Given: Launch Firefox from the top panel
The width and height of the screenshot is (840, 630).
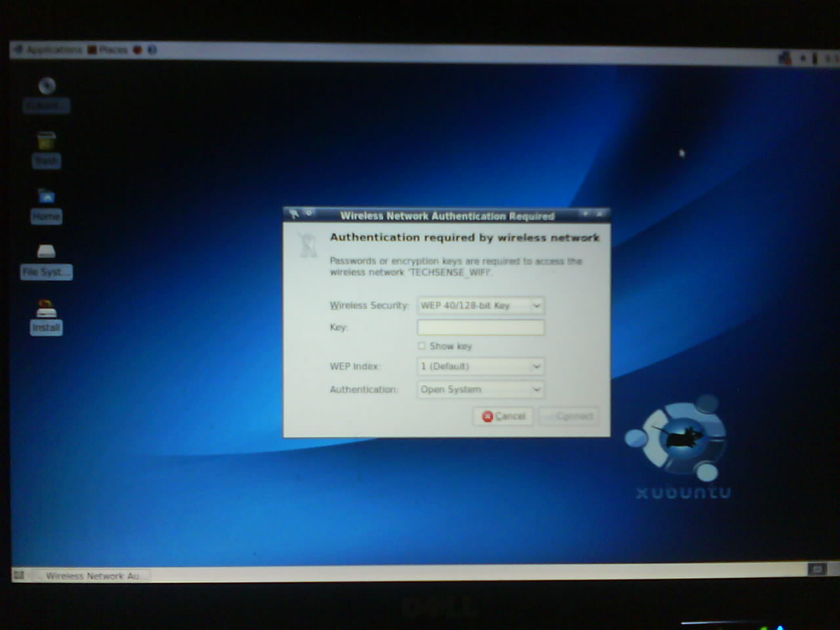Looking at the screenshot, I should [138, 50].
